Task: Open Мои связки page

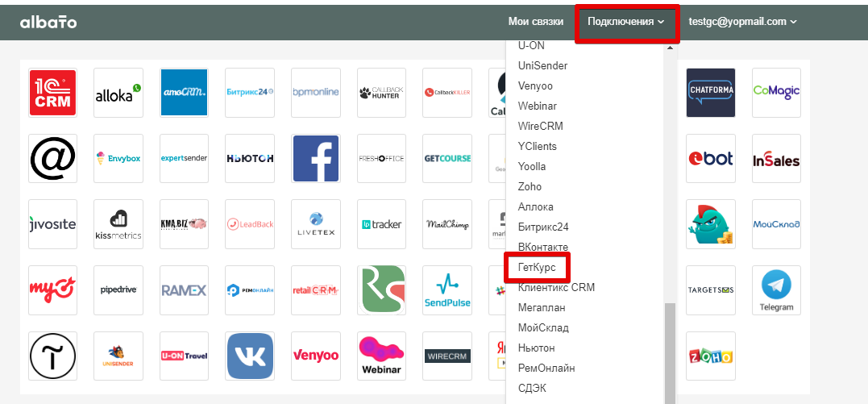Action: click(536, 22)
